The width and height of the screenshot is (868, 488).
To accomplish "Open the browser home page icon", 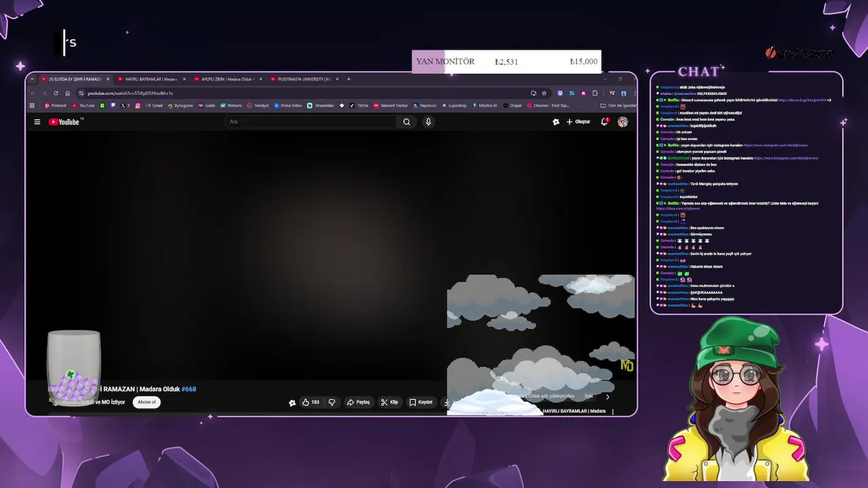I will (x=67, y=93).
